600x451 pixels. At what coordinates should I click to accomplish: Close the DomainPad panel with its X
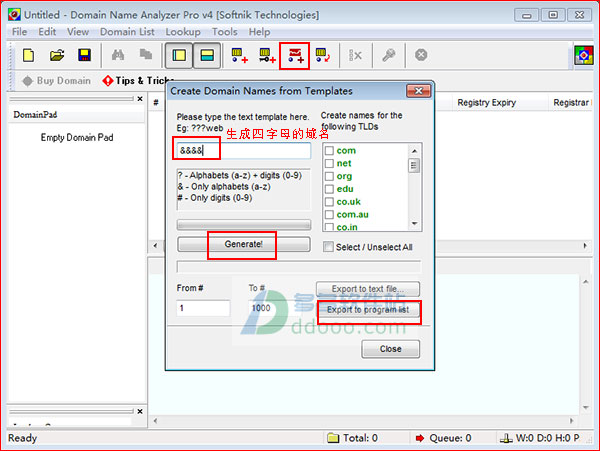(x=140, y=99)
